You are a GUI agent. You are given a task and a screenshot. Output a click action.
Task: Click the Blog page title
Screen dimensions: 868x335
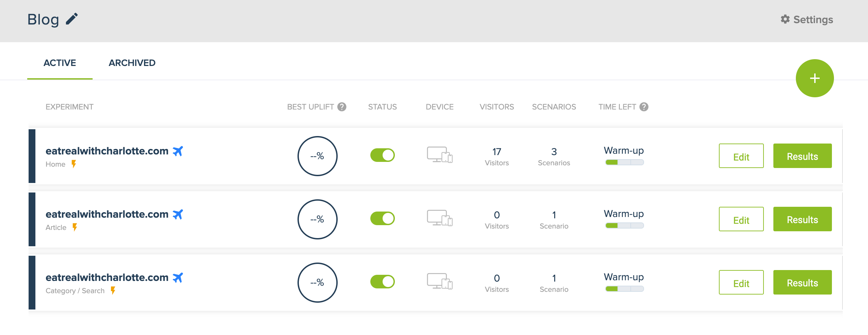(43, 19)
